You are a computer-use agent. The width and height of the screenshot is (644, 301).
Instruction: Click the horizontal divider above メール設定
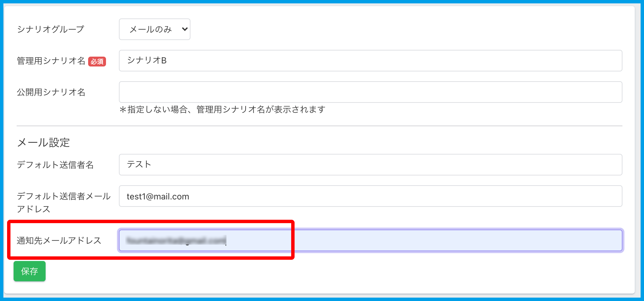coord(319,126)
